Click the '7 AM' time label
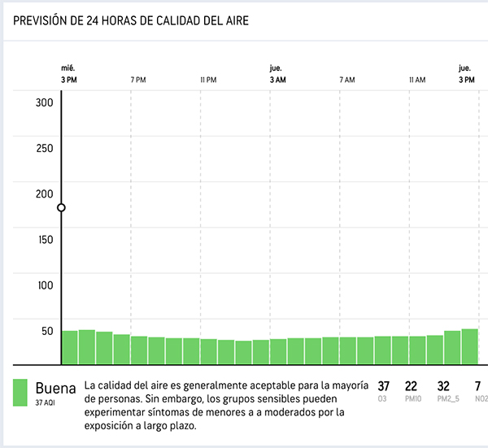Viewport: 488px width, 448px height. click(346, 80)
